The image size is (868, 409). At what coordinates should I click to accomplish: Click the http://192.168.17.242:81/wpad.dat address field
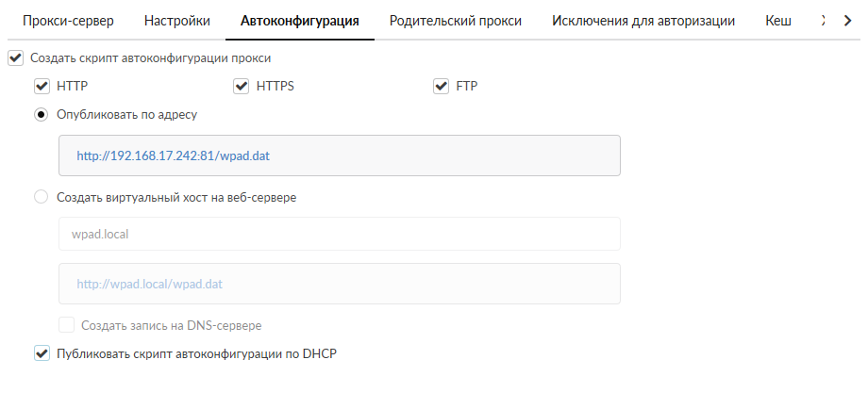pos(339,155)
